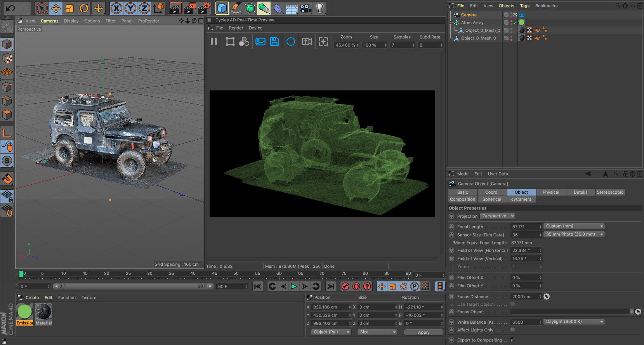The height and width of the screenshot is (345, 644).
Task: Switch to the Physical tab
Action: click(x=550, y=192)
